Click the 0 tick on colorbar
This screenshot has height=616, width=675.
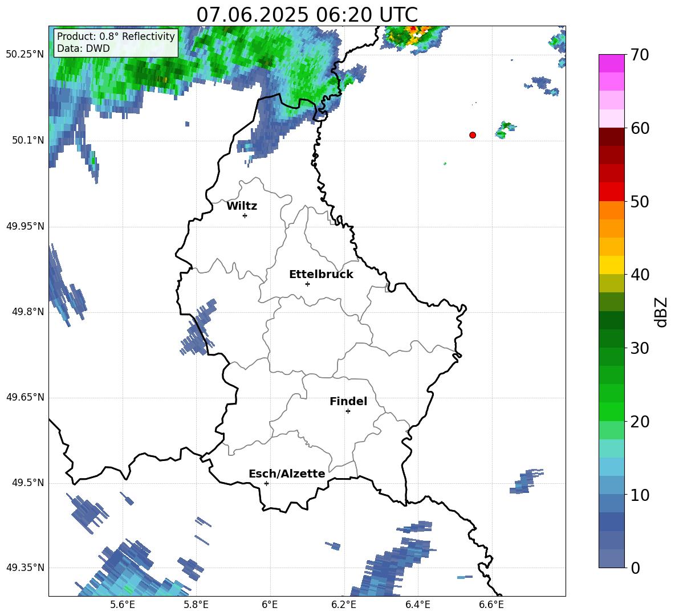click(635, 568)
